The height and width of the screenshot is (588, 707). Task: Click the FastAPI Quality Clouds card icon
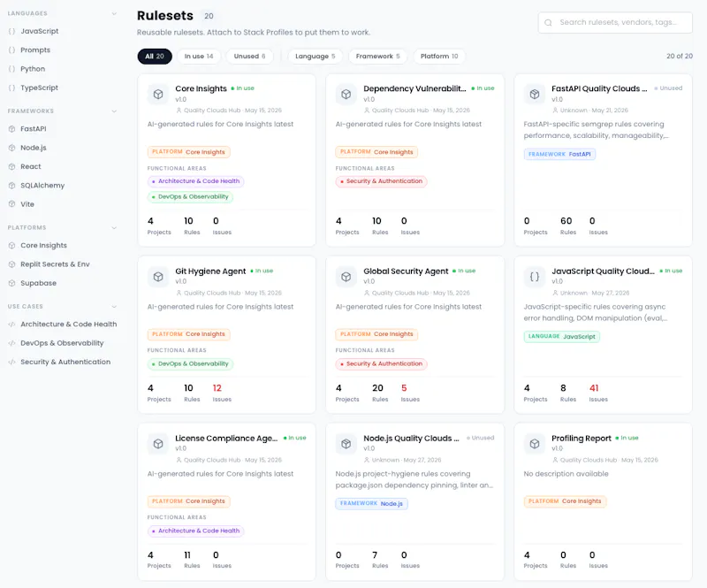point(535,95)
